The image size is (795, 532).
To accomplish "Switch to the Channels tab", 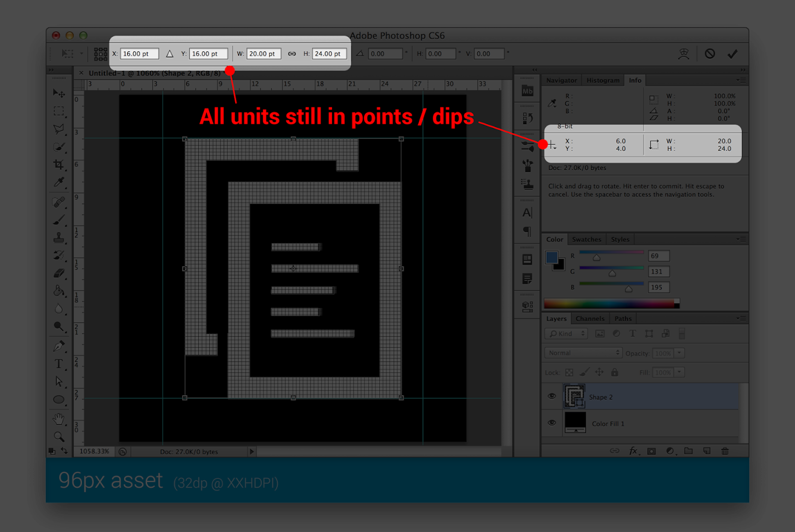I will [x=589, y=319].
